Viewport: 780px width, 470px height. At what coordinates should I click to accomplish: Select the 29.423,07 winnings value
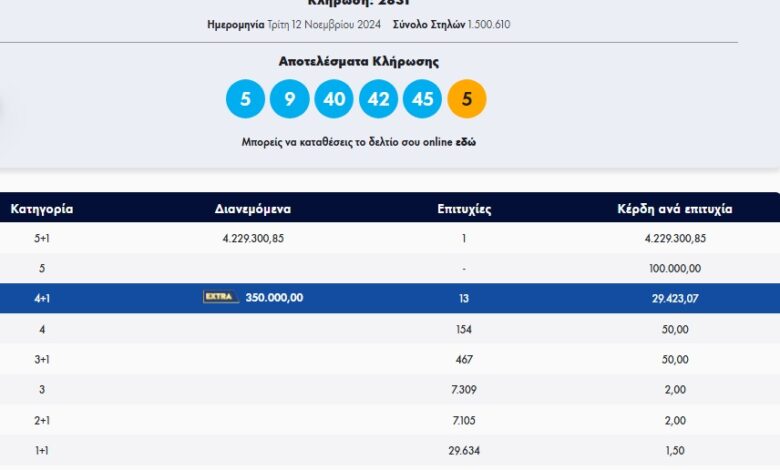pyautogui.click(x=675, y=298)
